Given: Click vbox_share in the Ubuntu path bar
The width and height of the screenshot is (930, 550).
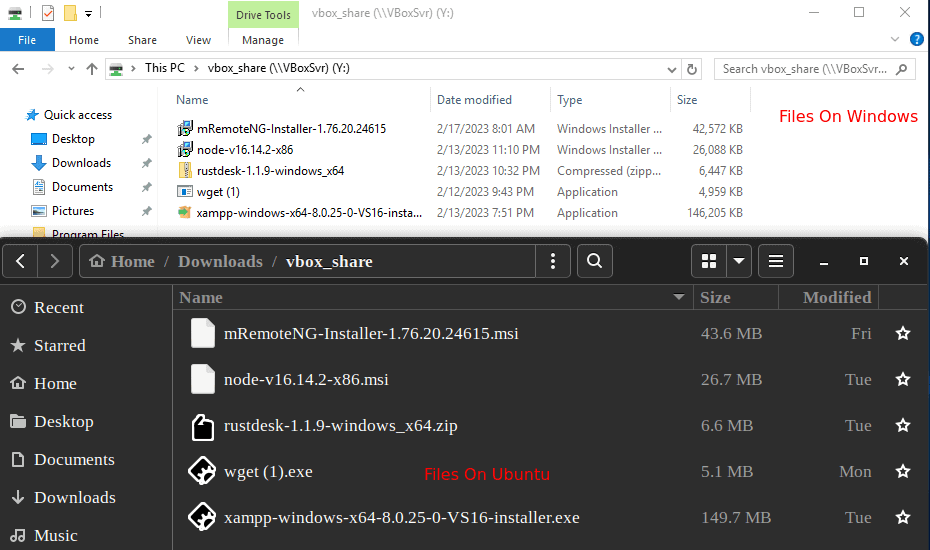Looking at the screenshot, I should [329, 261].
